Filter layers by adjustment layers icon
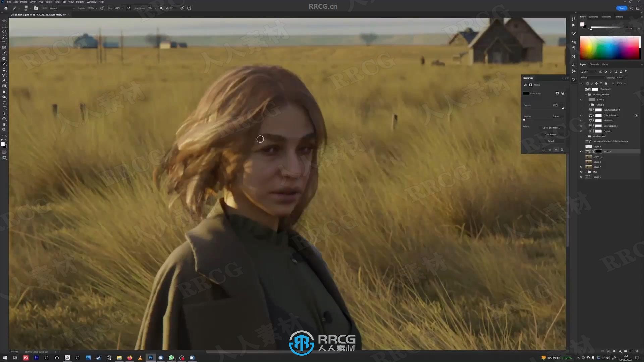Image resolution: width=644 pixels, height=362 pixels. click(x=606, y=72)
